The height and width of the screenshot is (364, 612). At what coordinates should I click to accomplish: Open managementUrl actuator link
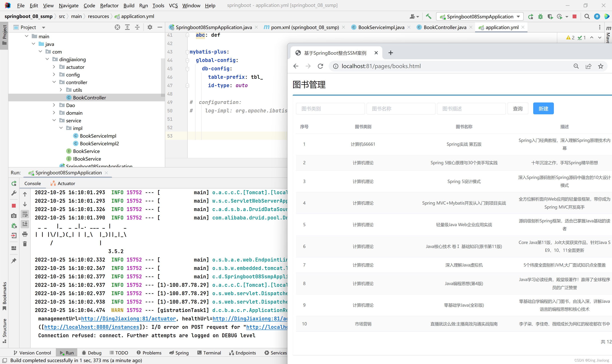point(128,319)
